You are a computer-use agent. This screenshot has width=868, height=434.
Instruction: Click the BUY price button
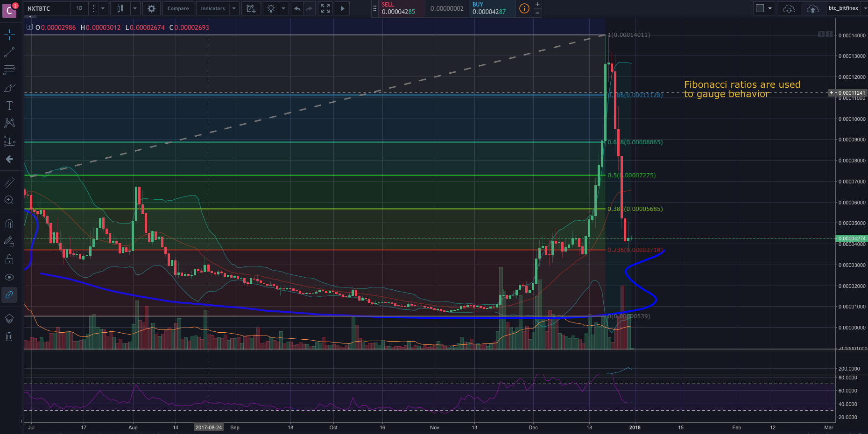pyautogui.click(x=492, y=8)
